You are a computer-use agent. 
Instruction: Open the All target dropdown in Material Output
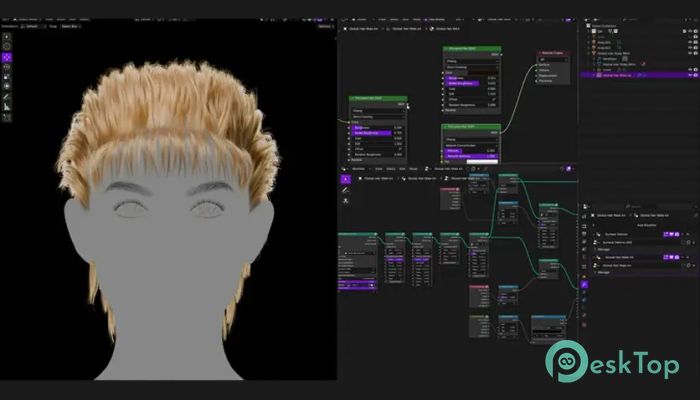coord(553,59)
